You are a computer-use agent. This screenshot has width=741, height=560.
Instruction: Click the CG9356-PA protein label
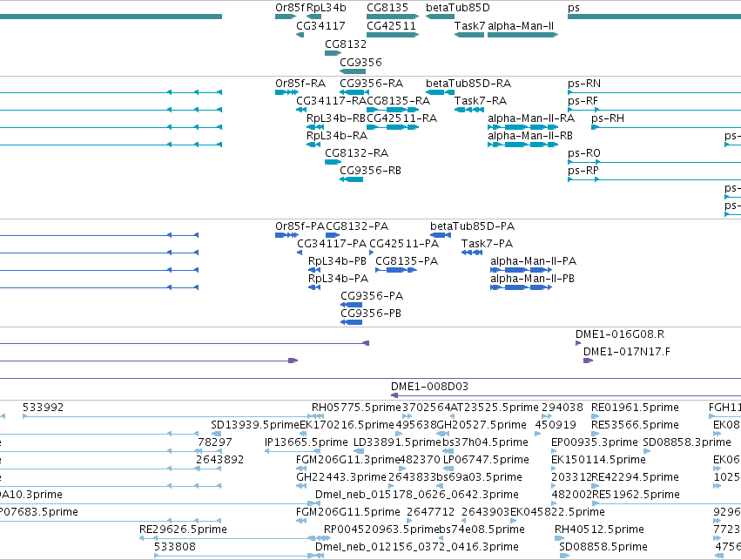372,296
